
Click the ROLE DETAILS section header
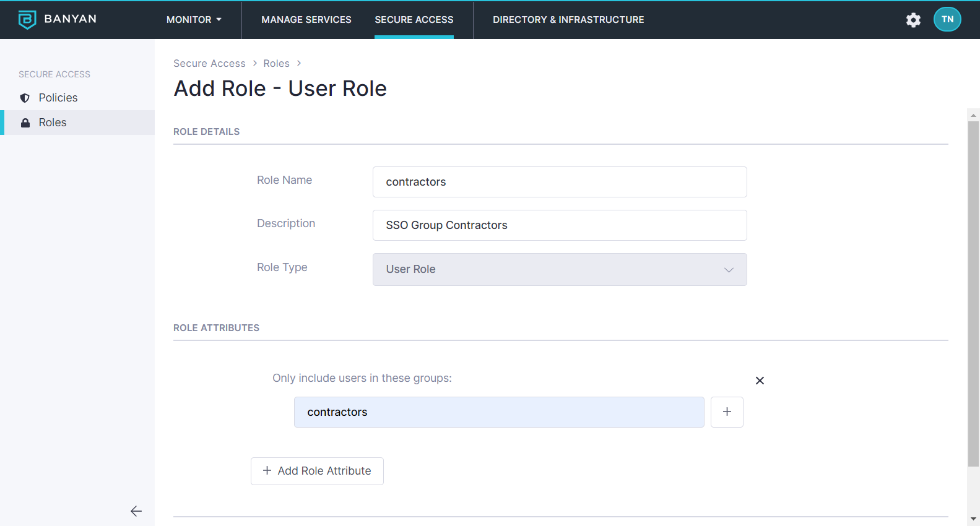206,132
